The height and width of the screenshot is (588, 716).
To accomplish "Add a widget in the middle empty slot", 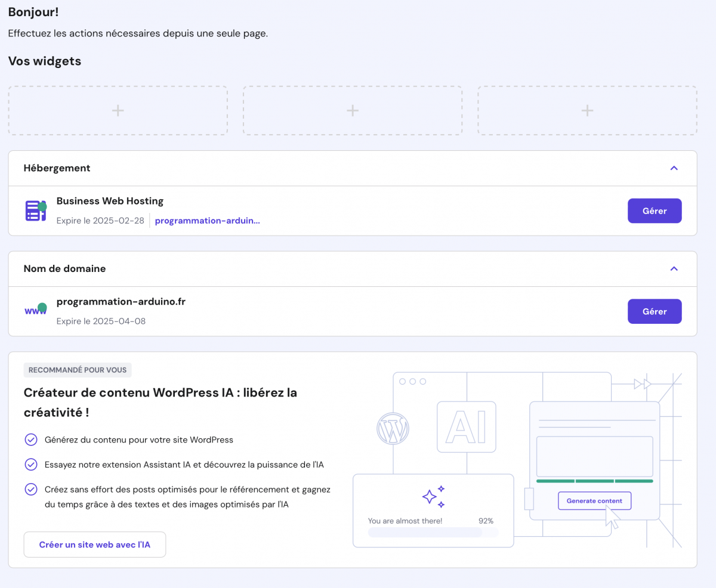I will 353,110.
